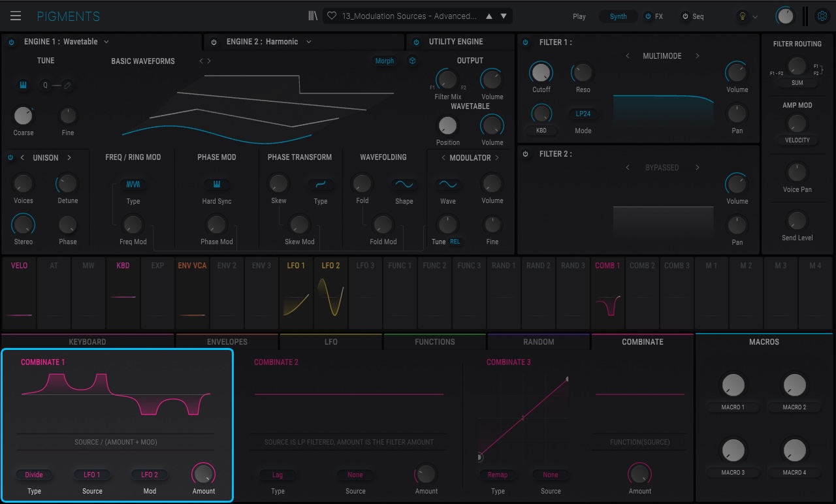The width and height of the screenshot is (836, 504).
Task: Toggle Filter 1 power button
Action: pos(526,42)
